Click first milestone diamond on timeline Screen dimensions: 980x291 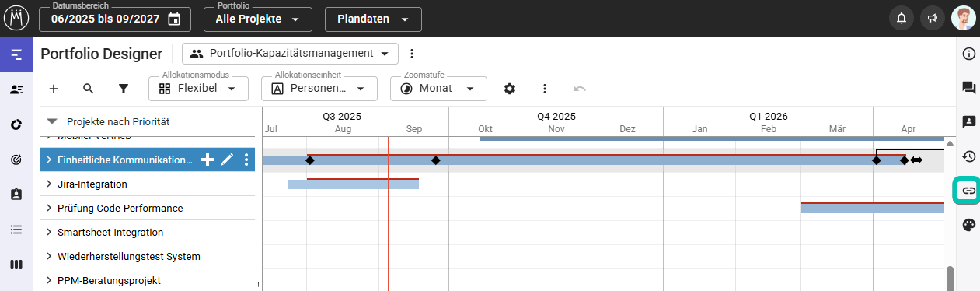309,160
